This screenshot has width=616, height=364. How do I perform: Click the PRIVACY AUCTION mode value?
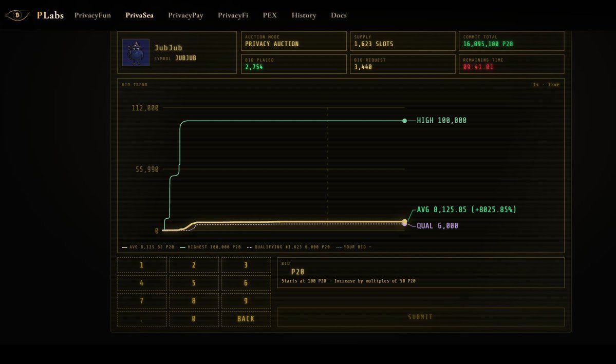272,44
